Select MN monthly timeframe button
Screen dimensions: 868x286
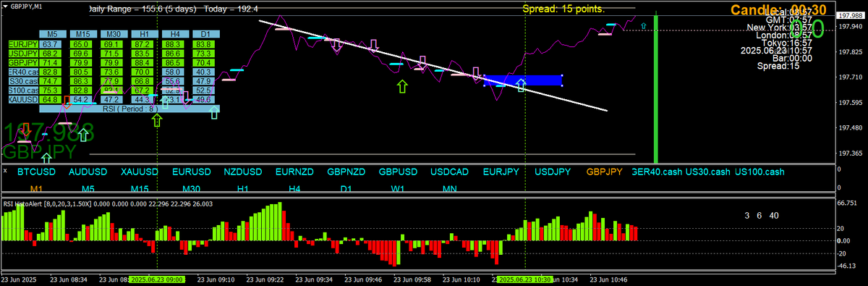tap(450, 189)
